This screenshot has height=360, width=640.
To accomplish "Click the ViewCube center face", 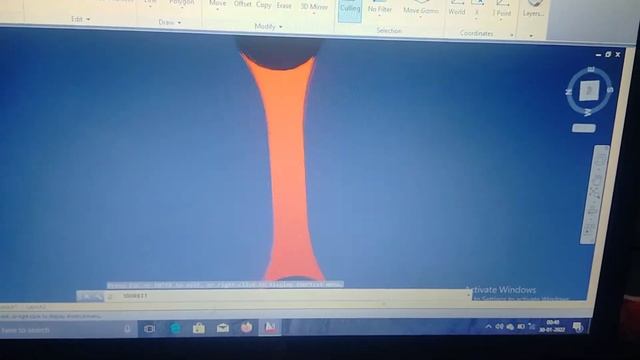I will [x=589, y=90].
